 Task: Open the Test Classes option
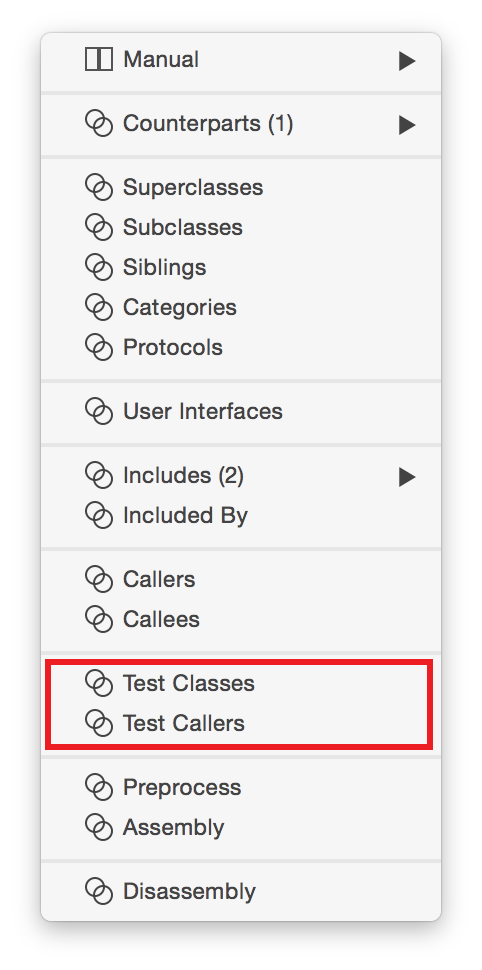(x=241, y=684)
